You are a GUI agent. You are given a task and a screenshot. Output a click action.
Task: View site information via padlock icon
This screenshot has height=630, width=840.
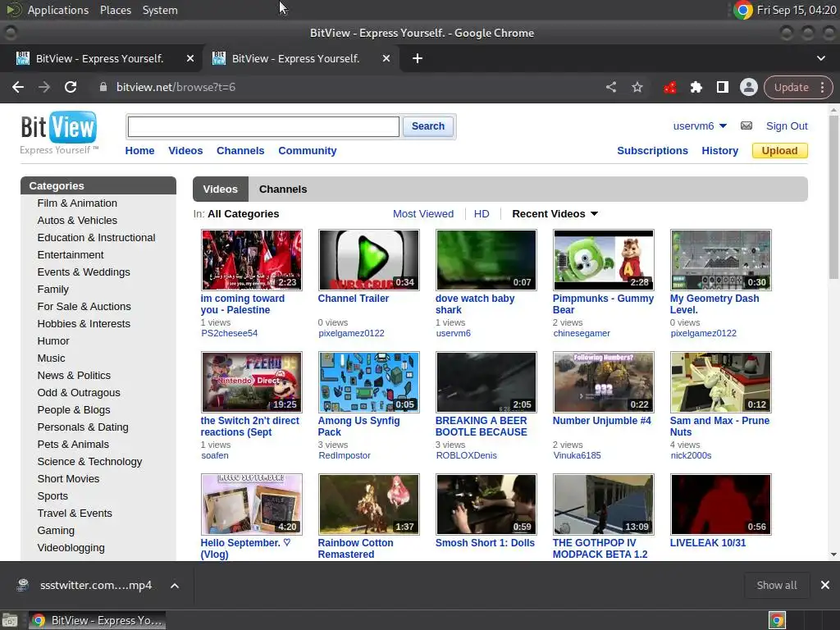(x=103, y=87)
